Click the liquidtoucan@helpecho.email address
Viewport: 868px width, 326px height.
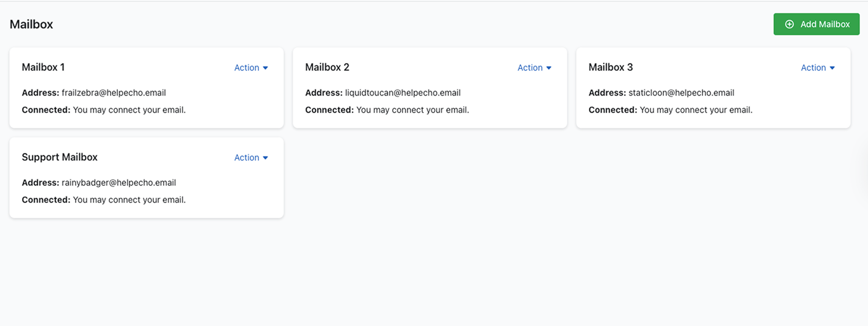tap(403, 93)
